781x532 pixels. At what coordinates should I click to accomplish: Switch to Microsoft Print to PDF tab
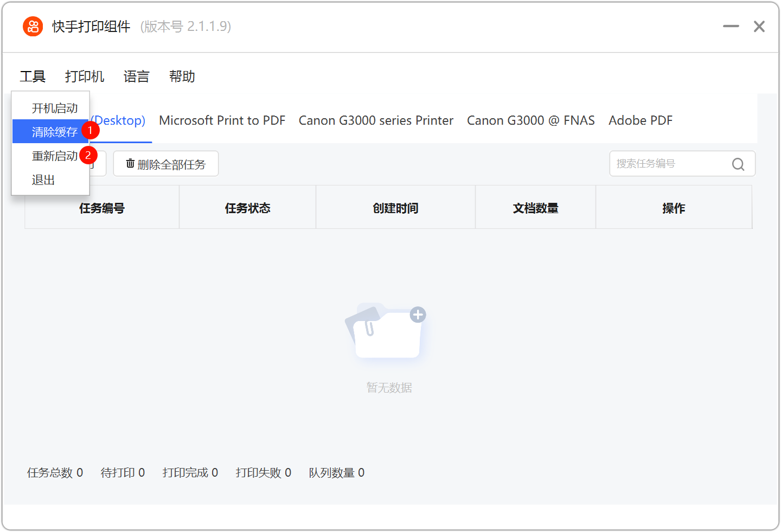[x=222, y=120]
